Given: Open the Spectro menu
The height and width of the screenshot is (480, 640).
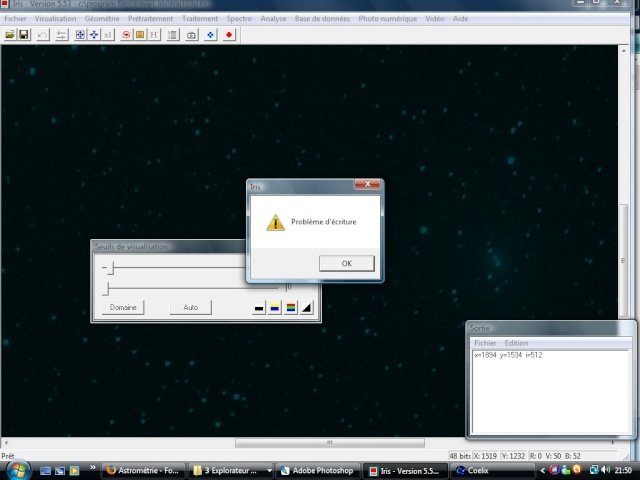Looking at the screenshot, I should [x=239, y=19].
